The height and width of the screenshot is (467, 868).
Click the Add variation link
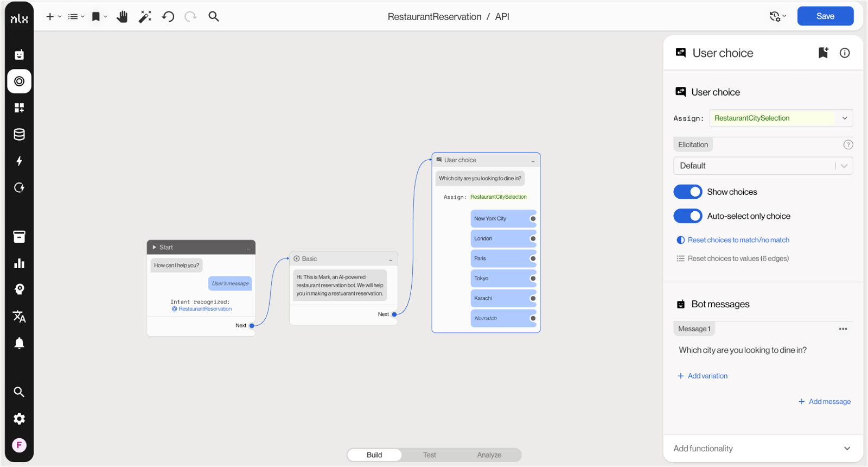pyautogui.click(x=707, y=376)
